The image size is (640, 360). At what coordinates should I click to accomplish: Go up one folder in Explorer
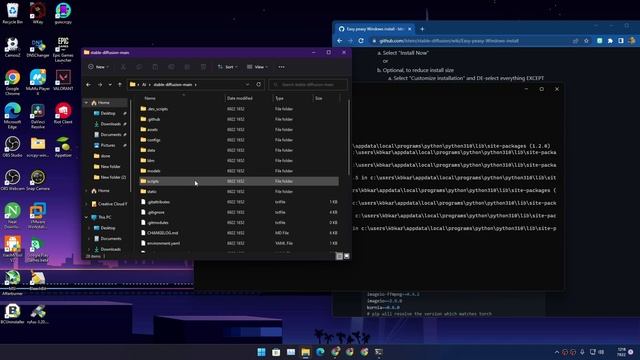120,84
